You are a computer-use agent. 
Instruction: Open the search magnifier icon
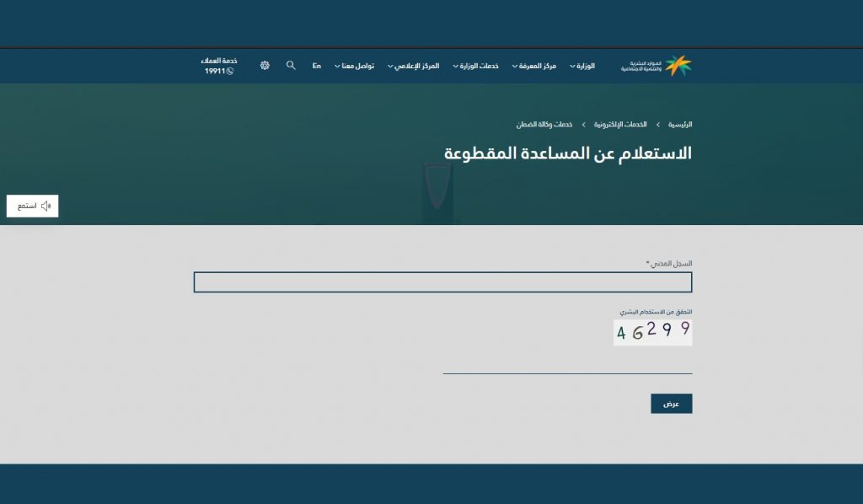click(x=291, y=66)
